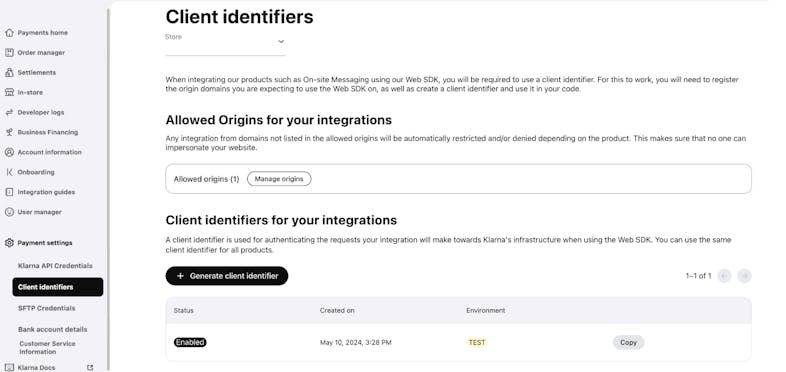Viewport: 786px width, 372px height.
Task: Open the Klarna Docs external link icon
Action: (90, 367)
